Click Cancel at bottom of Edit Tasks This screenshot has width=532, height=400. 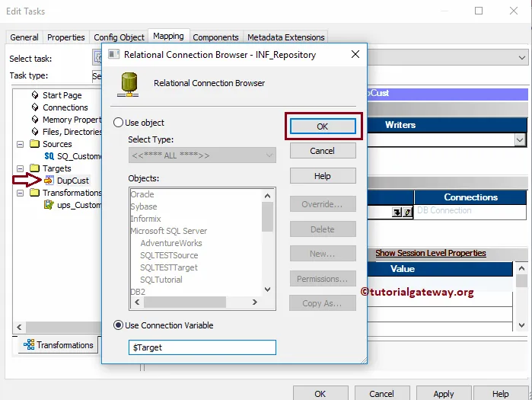[382, 393]
